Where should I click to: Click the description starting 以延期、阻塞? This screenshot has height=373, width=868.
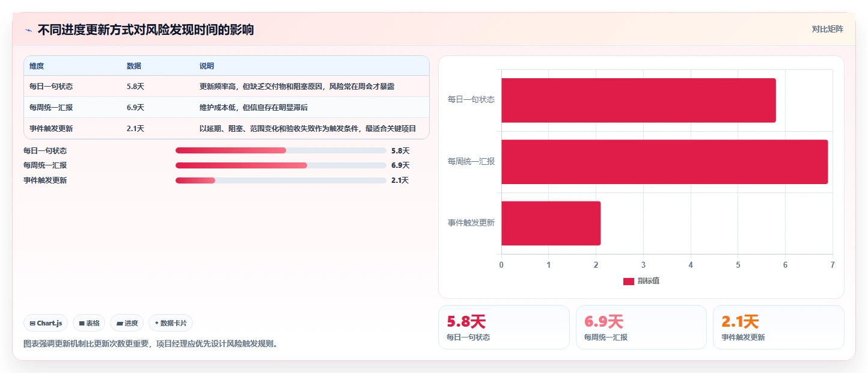[x=308, y=129]
